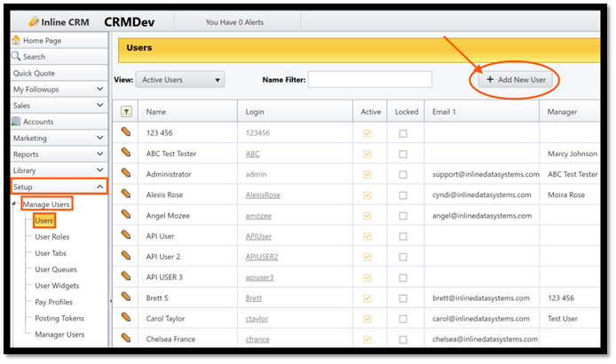Click the Search magnifier icon
Viewport: 616px width, 364px height.
point(16,56)
